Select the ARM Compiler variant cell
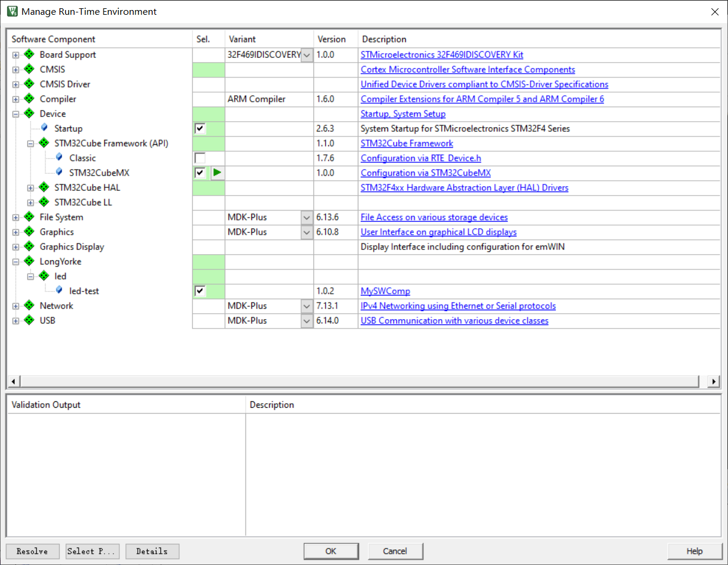Viewport: 728px width, 565px height. (x=269, y=99)
